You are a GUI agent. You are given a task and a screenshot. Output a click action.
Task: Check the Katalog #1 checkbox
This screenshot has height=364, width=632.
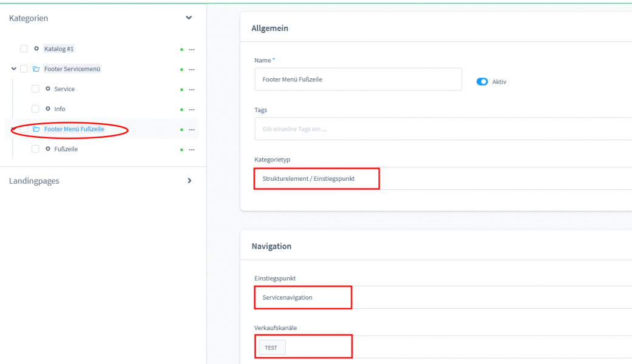(x=24, y=49)
